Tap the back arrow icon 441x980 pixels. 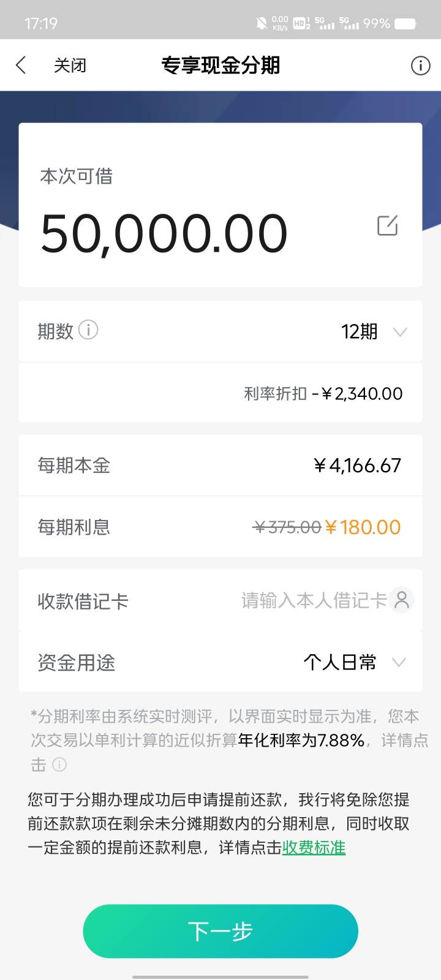pyautogui.click(x=21, y=65)
